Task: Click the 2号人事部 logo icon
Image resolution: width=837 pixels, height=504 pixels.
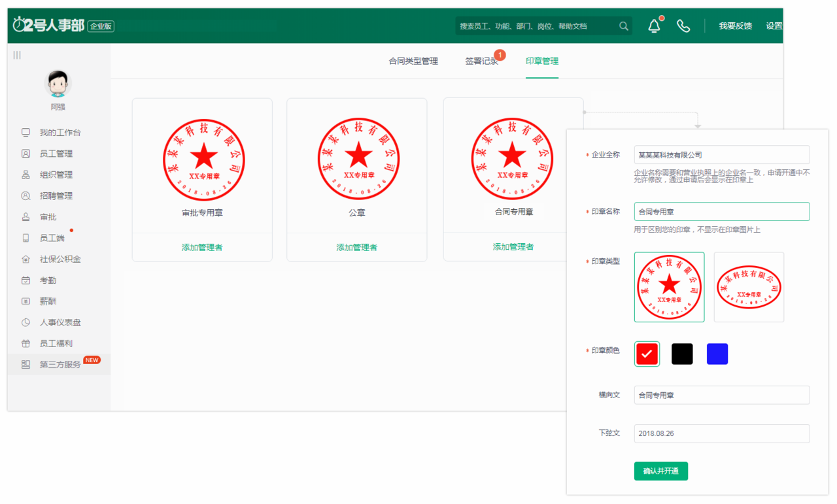Action: (49, 25)
